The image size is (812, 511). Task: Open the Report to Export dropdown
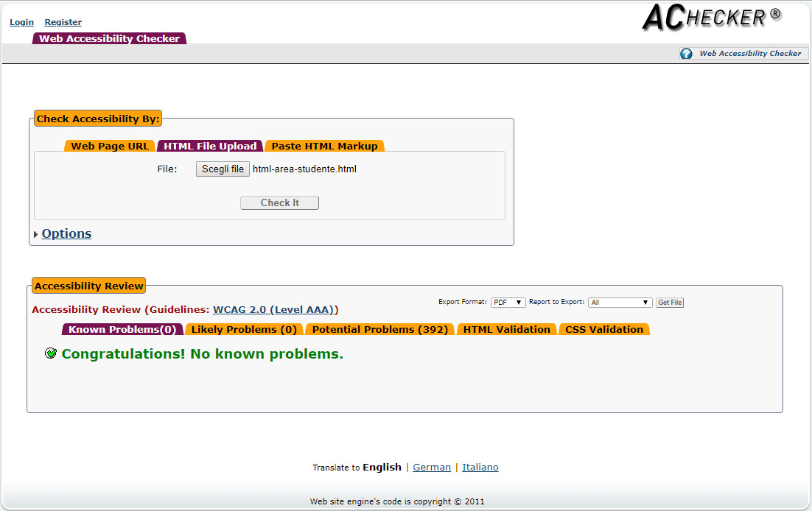620,303
